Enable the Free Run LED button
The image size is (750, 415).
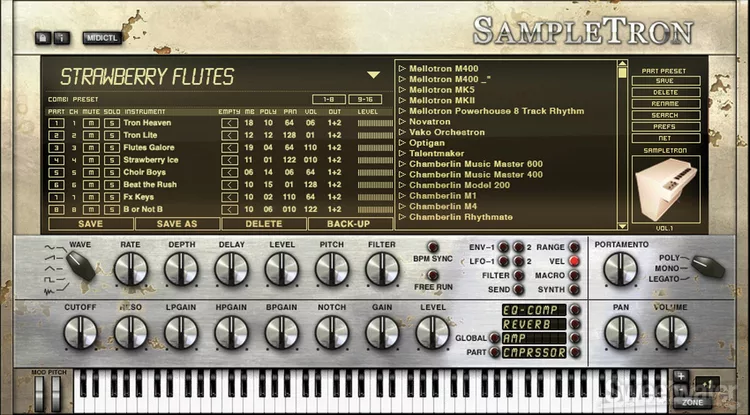433,275
